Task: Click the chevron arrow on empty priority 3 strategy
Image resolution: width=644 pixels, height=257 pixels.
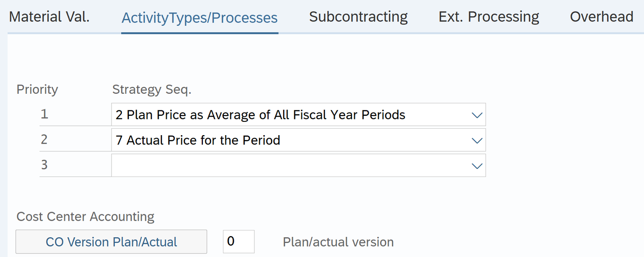Action: (x=477, y=166)
